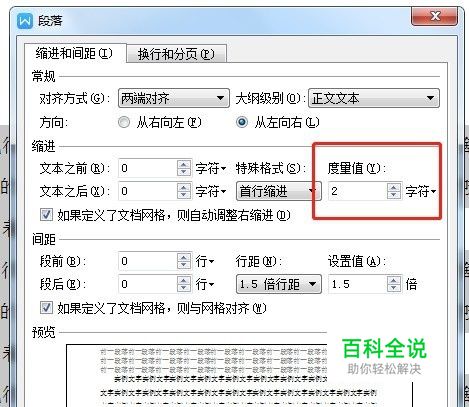Increase 段前 spacing with up arrow
Image resolution: width=469 pixels, height=407 pixels.
click(184, 257)
